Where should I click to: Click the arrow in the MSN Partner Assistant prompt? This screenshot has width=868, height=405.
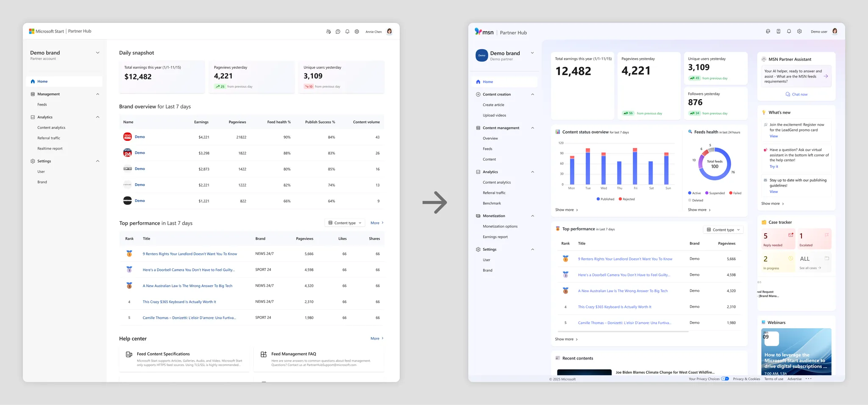[826, 76]
